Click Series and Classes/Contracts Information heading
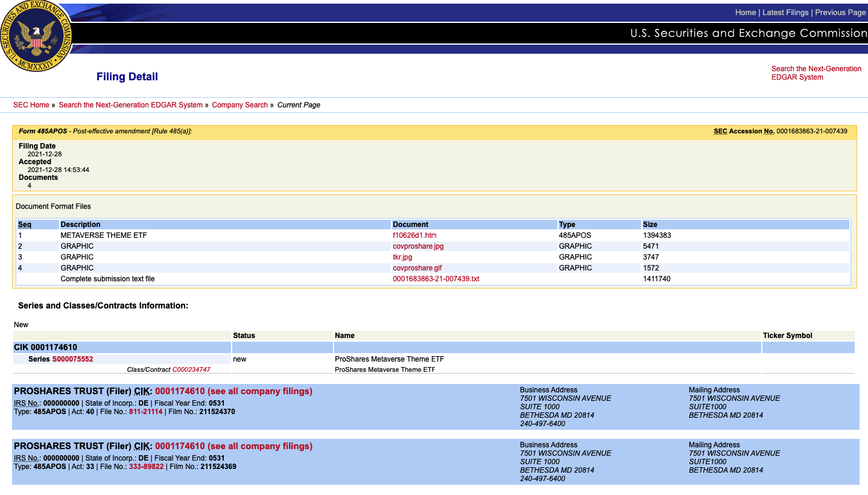868x495 pixels. [103, 306]
